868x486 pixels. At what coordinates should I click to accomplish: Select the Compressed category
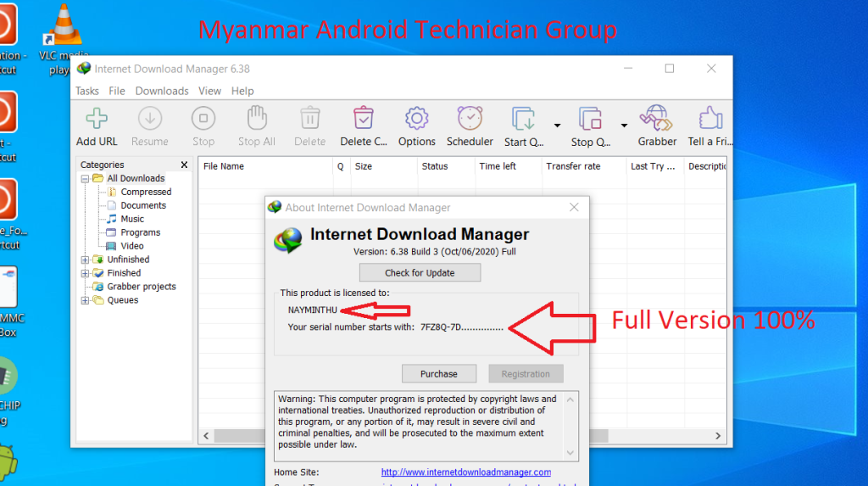pos(146,192)
